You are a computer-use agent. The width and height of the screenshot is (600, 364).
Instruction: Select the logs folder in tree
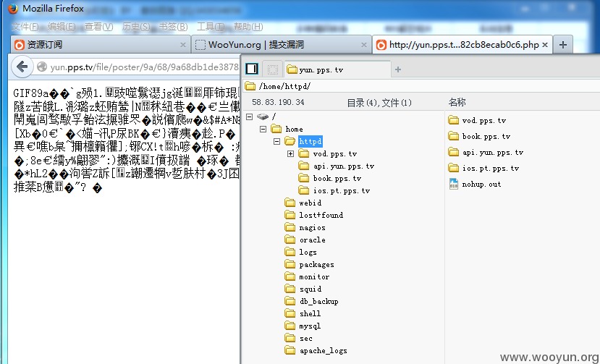301,252
